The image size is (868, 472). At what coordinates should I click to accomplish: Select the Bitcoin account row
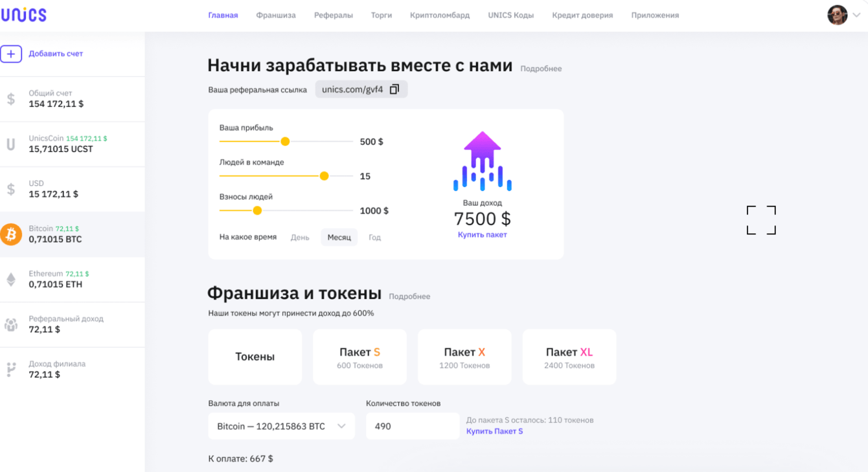point(73,234)
